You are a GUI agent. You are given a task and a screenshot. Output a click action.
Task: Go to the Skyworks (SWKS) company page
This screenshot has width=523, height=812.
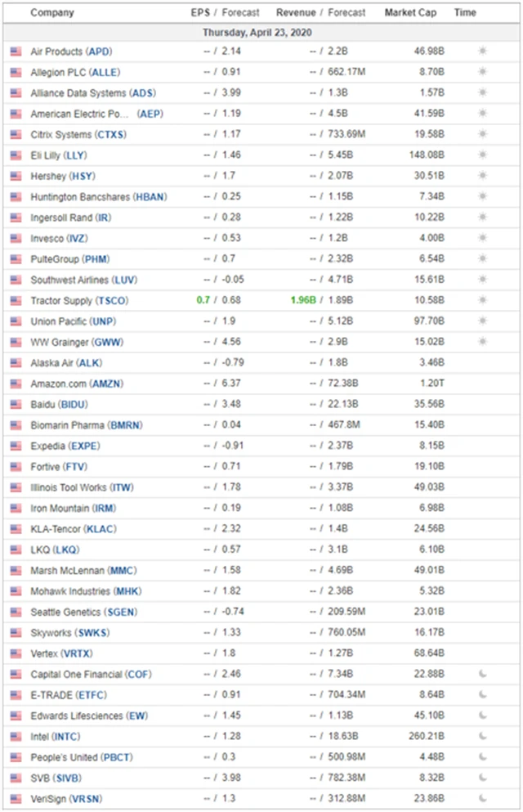tap(70, 633)
